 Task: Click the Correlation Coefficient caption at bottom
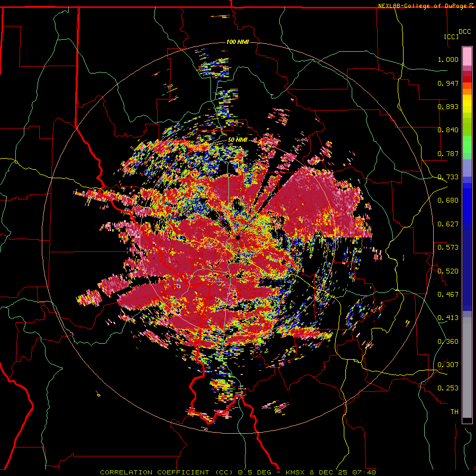click(x=238, y=472)
